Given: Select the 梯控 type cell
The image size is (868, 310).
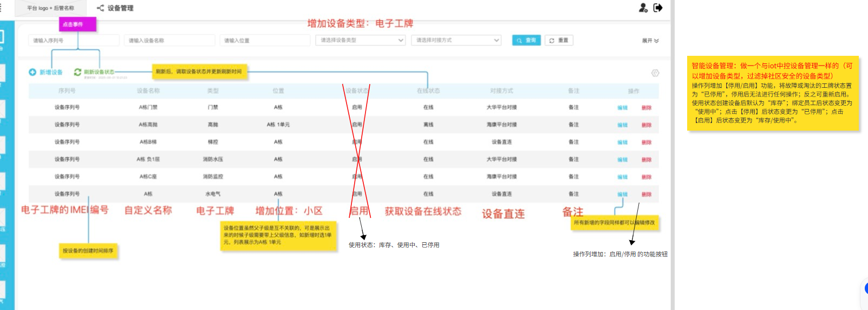Looking at the screenshot, I should (x=213, y=142).
